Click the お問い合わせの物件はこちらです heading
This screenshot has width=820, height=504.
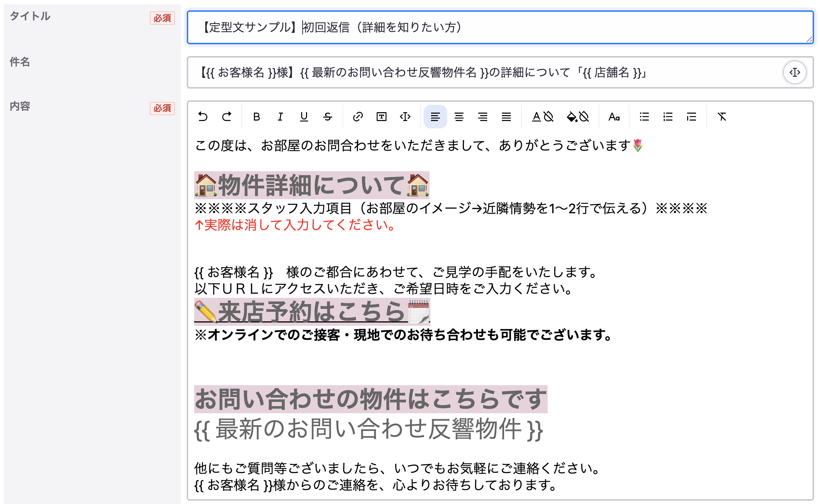tap(371, 399)
